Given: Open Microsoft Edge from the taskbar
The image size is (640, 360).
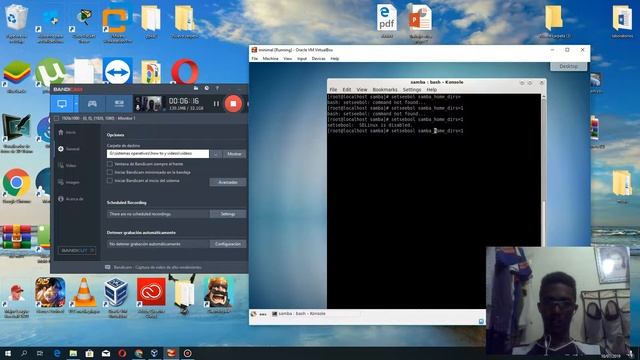Looking at the screenshot, I should point(57,353).
